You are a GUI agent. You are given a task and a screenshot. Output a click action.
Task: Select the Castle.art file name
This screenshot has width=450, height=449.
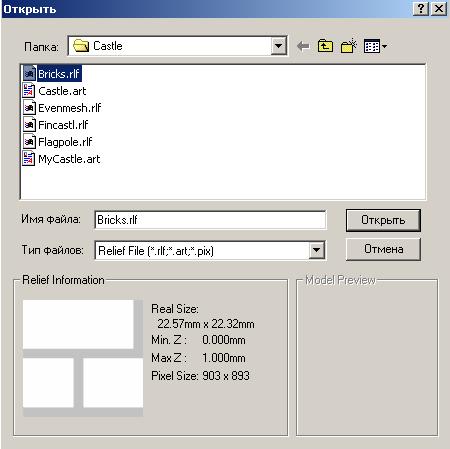62,91
